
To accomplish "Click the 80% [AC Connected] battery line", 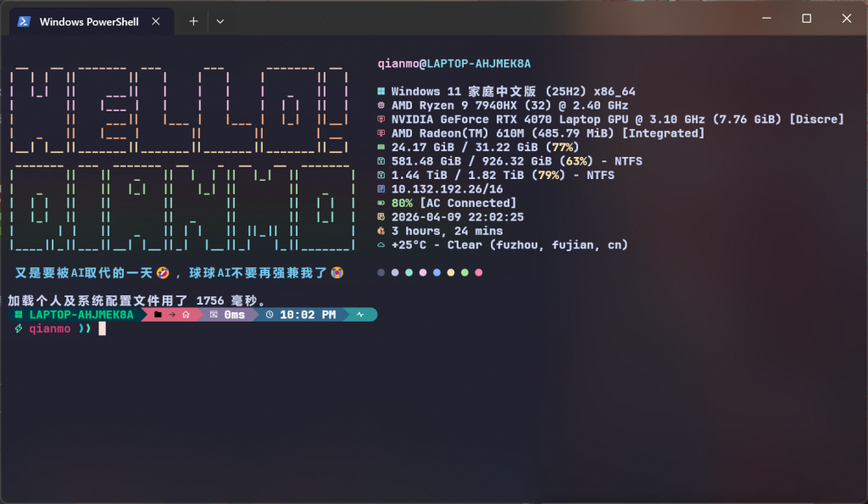I will [x=454, y=203].
